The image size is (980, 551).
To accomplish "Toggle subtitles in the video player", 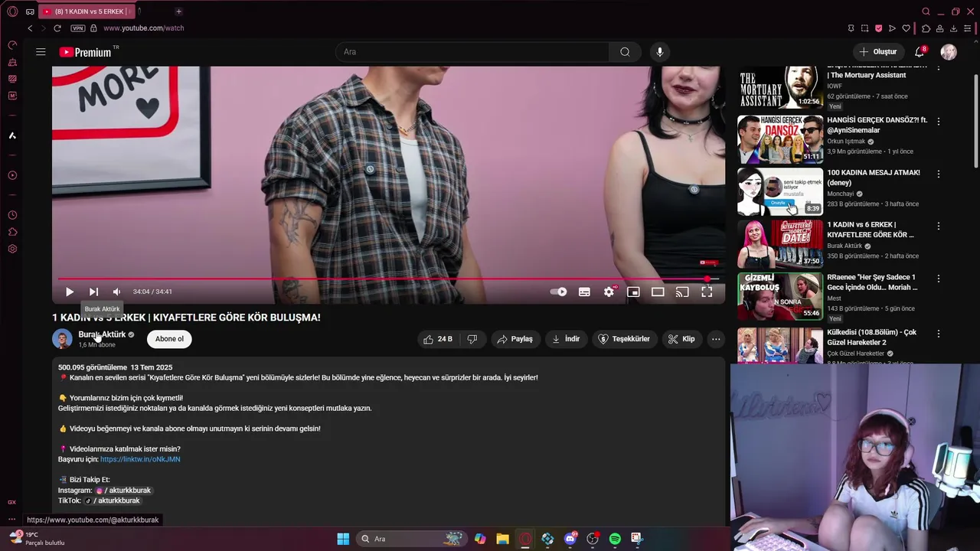I will (x=584, y=292).
